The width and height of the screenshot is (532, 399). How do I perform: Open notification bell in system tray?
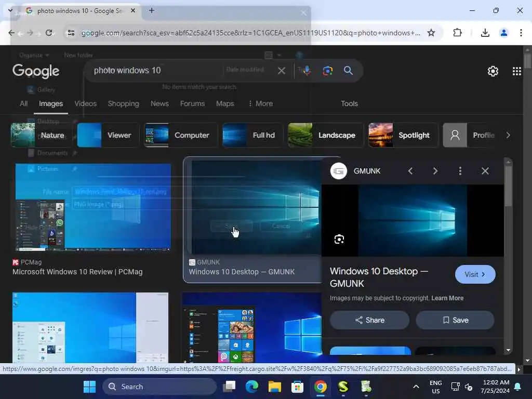click(517, 387)
